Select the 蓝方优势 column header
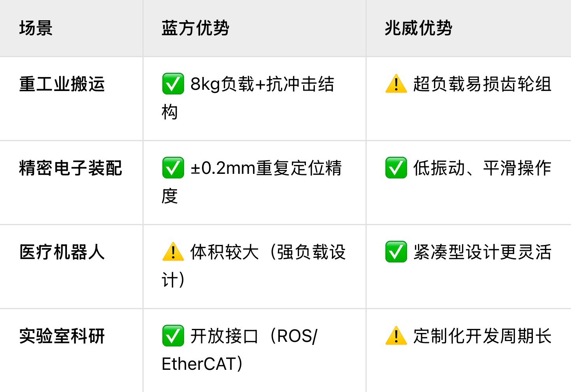Viewport: 571px width, 392px height. pos(195,28)
